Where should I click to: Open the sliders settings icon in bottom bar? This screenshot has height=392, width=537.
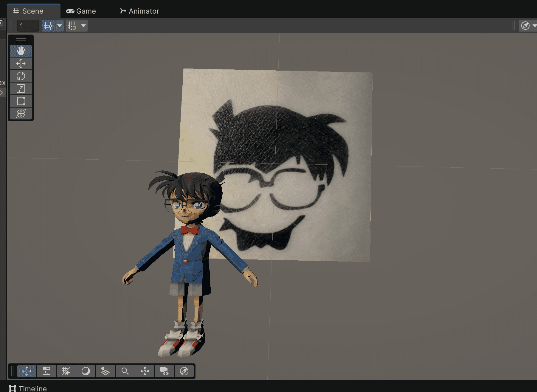point(46,371)
